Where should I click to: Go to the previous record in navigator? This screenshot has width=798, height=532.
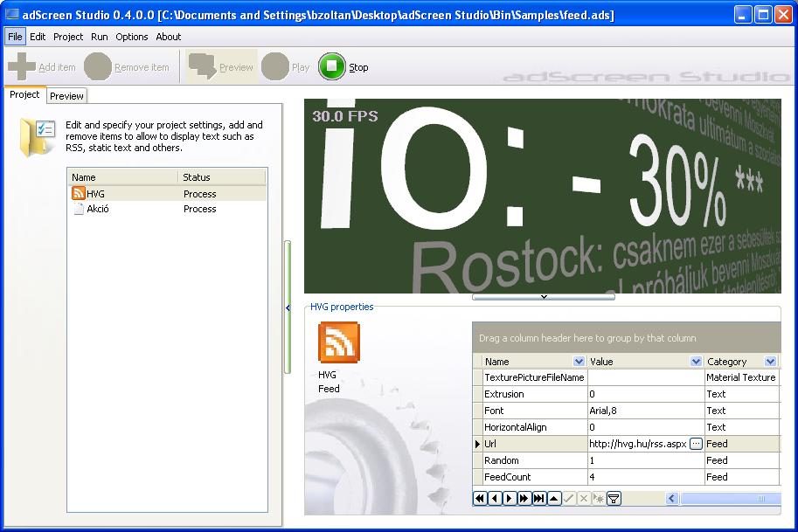[494, 499]
